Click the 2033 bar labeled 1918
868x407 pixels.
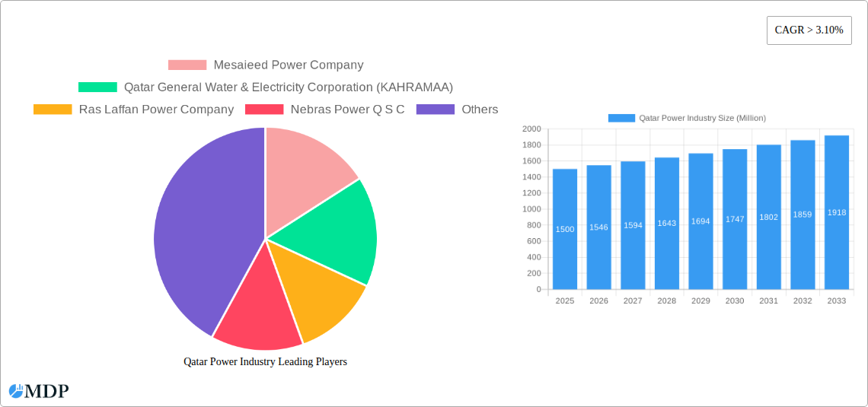pos(837,212)
